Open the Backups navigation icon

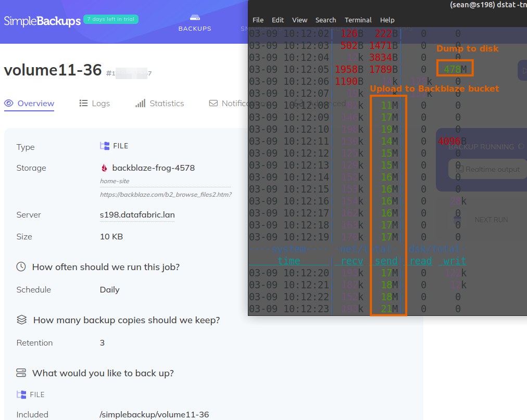tap(195, 18)
